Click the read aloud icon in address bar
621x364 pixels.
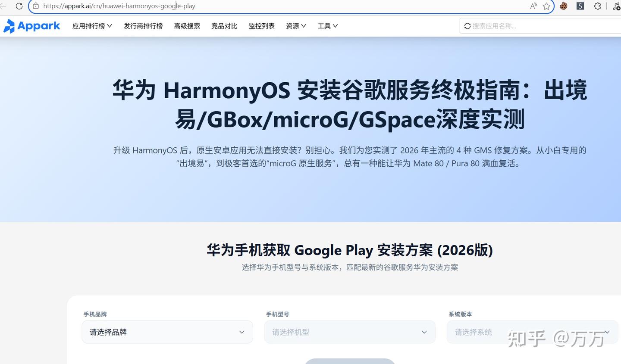click(533, 6)
